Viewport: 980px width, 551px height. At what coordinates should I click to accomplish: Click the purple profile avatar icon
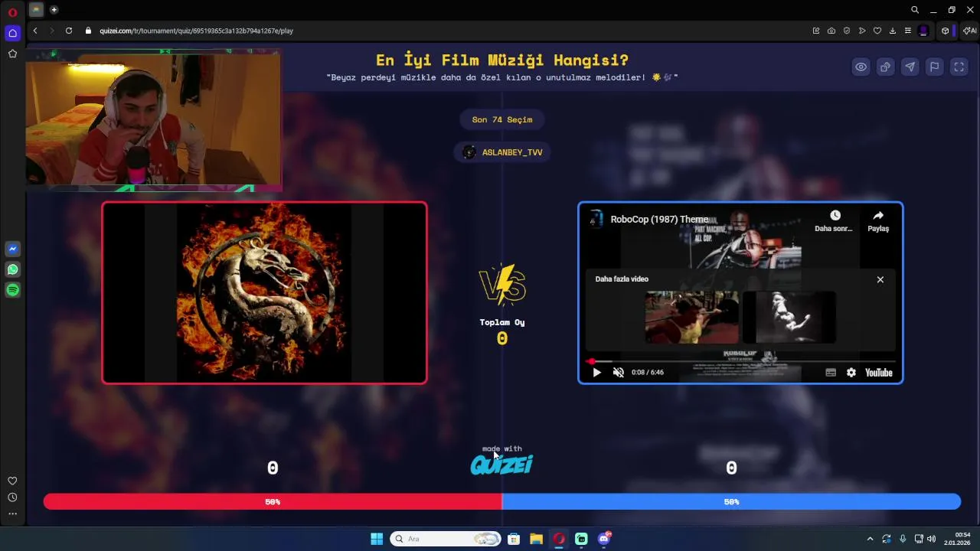pos(923,31)
